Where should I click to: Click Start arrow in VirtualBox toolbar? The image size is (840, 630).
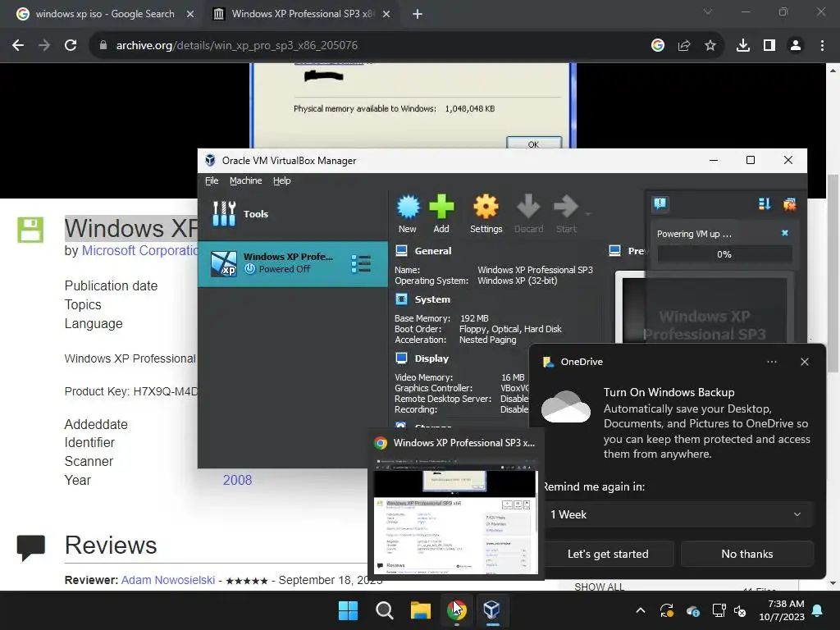tap(566, 214)
